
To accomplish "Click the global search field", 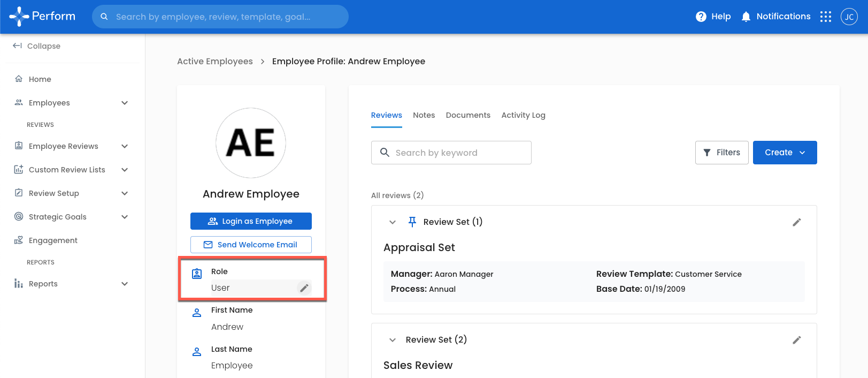I will coord(220,17).
